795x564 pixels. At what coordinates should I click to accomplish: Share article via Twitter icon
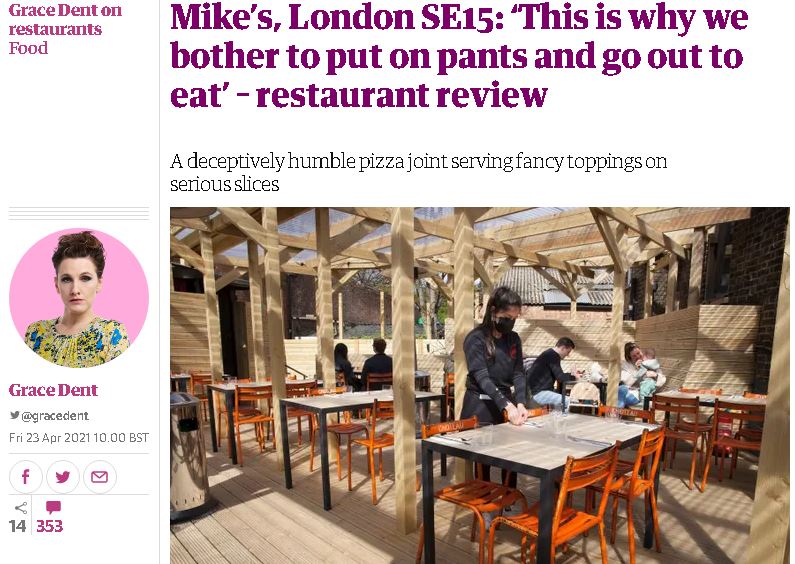(63, 477)
